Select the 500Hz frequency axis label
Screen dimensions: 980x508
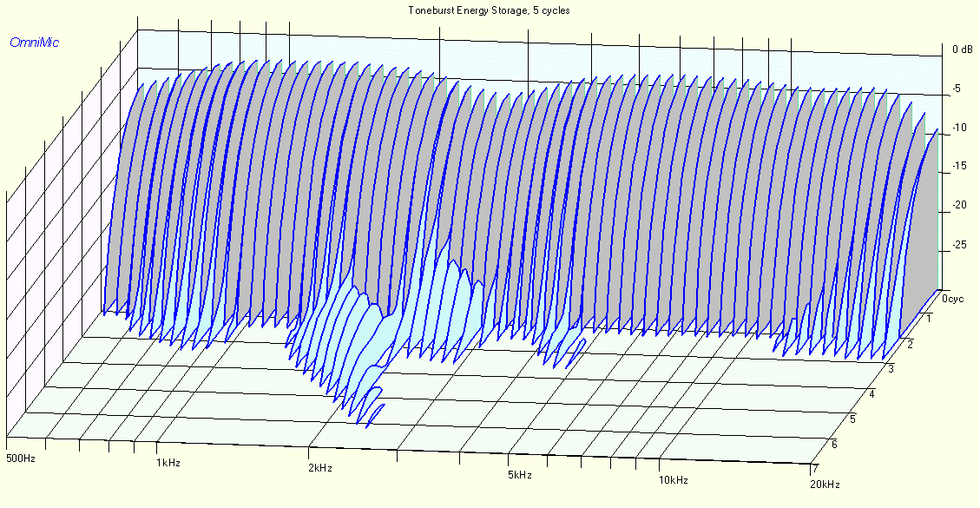pyautogui.click(x=21, y=459)
